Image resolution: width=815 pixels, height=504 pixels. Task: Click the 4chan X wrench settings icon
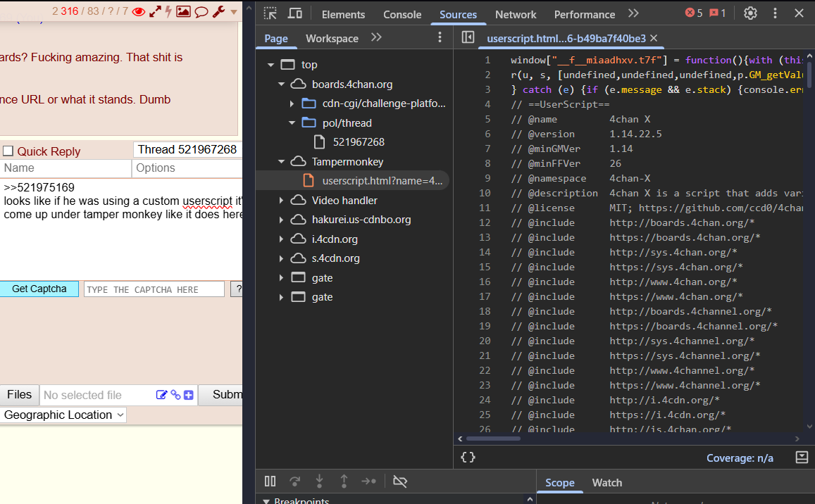coord(218,11)
